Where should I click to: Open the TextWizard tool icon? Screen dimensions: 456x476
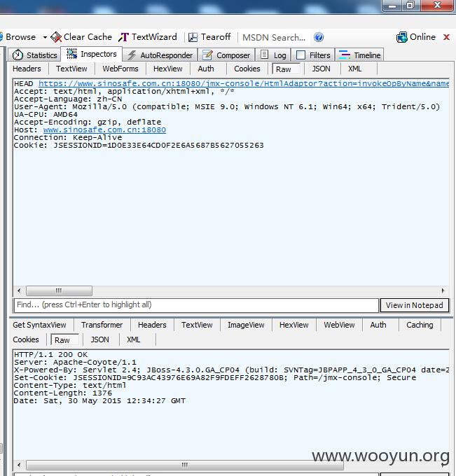pos(123,37)
